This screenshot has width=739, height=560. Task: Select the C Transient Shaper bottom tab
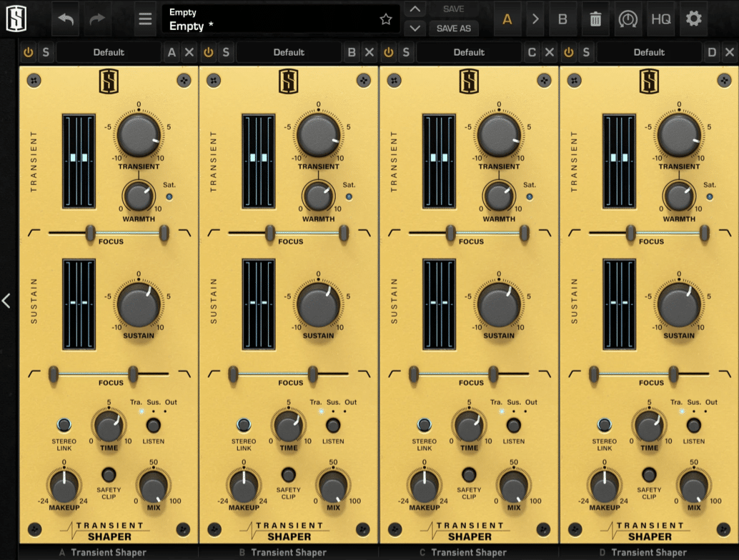click(463, 552)
